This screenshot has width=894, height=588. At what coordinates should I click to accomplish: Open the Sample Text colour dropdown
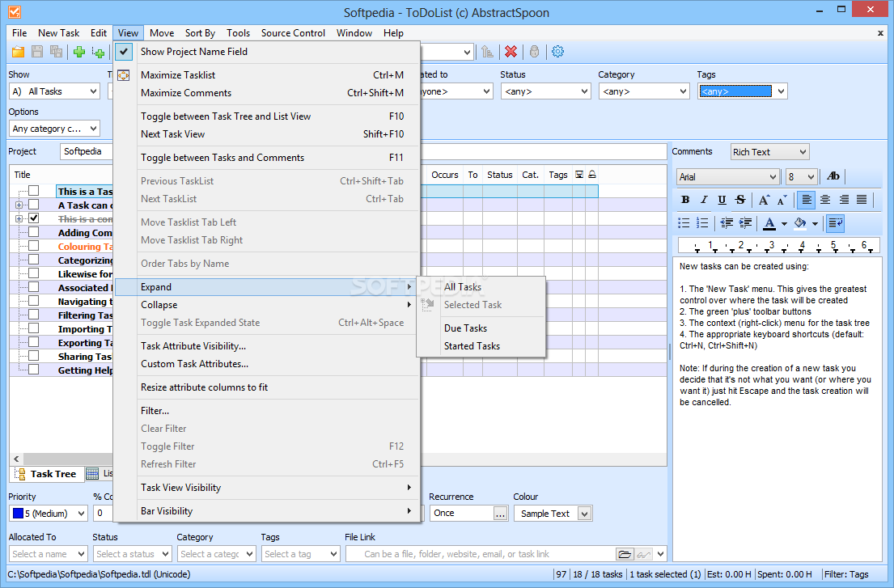(x=584, y=514)
